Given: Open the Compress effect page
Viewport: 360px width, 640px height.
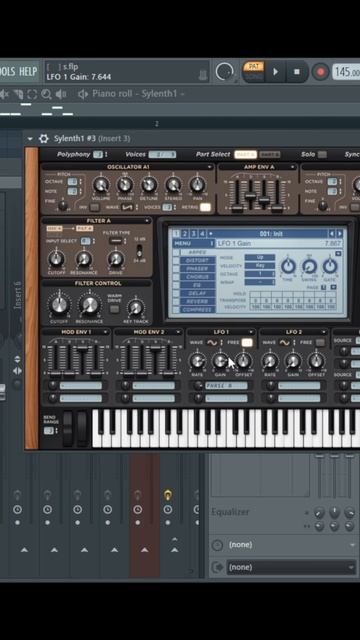Looking at the screenshot, I should pos(198,309).
